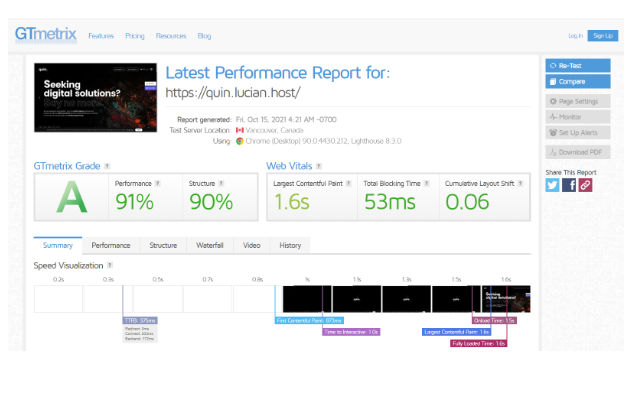Click help icon beside Total Blocking Time
This screenshot has height=393, width=635.
(x=426, y=184)
